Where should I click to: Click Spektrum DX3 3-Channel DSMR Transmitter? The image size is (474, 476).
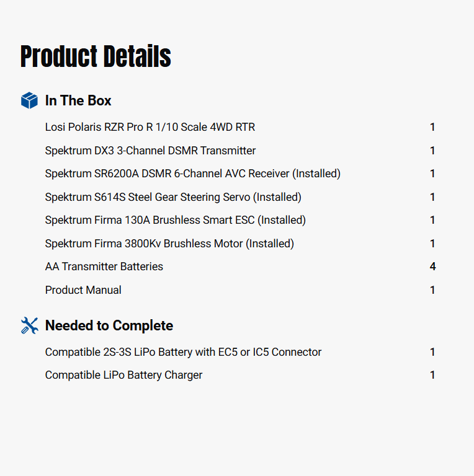click(x=150, y=151)
